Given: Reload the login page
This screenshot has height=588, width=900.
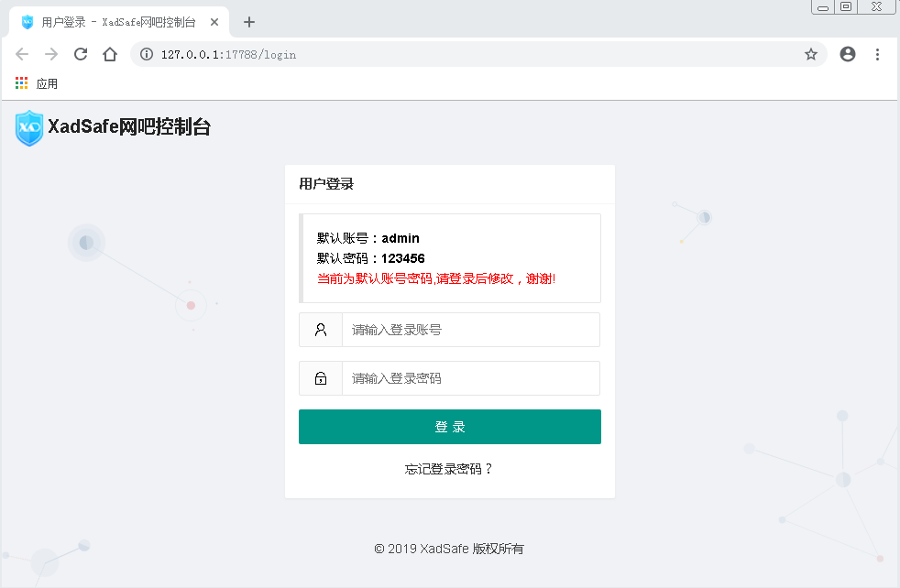Looking at the screenshot, I should pos(81,55).
